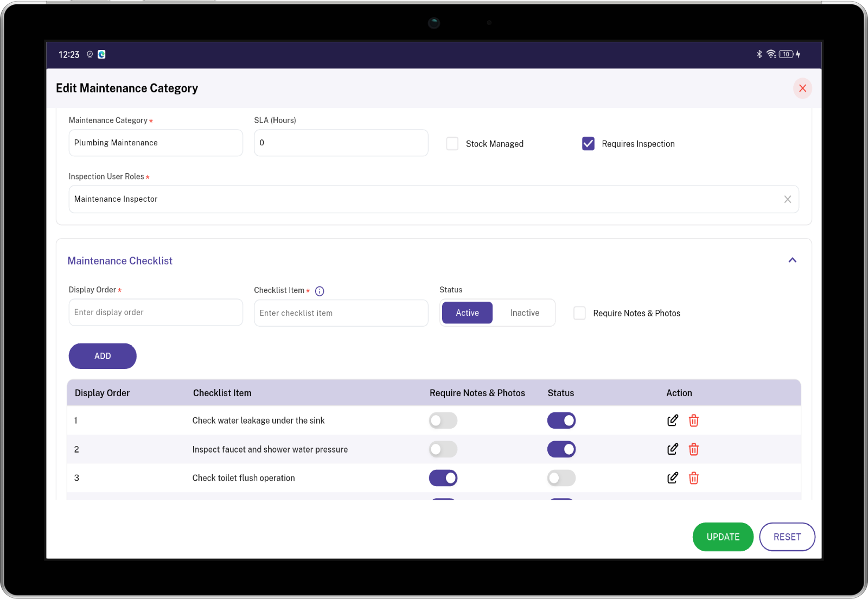
Task: Remove the Maintenance Inspector role with X
Action: pyautogui.click(x=788, y=199)
